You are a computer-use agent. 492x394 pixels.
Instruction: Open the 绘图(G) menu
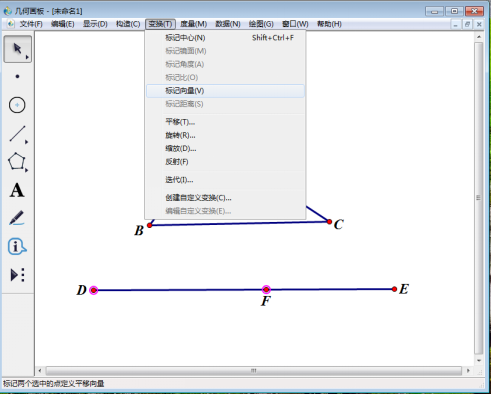pos(261,24)
